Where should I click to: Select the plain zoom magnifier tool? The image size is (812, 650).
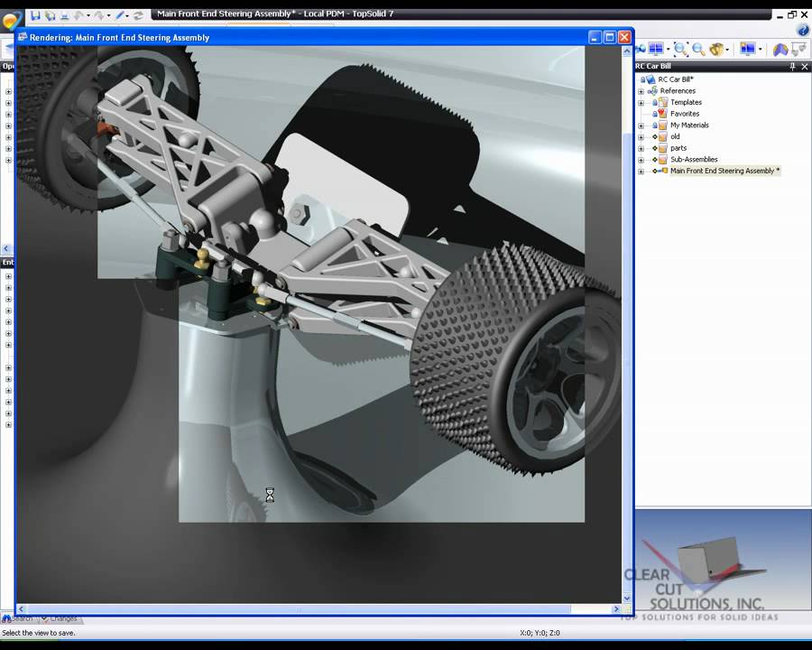(x=698, y=50)
